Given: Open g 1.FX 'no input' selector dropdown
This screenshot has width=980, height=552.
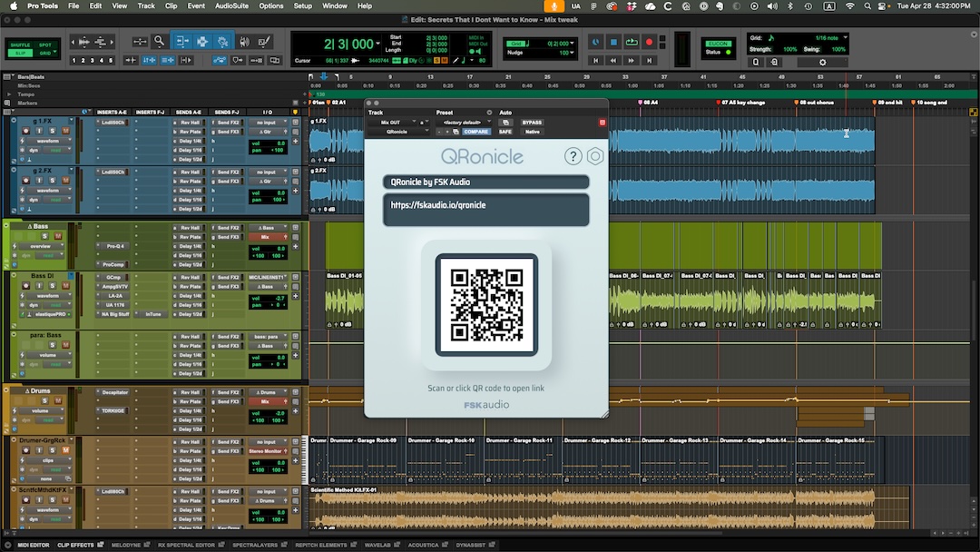Looking at the screenshot, I should click(267, 123).
